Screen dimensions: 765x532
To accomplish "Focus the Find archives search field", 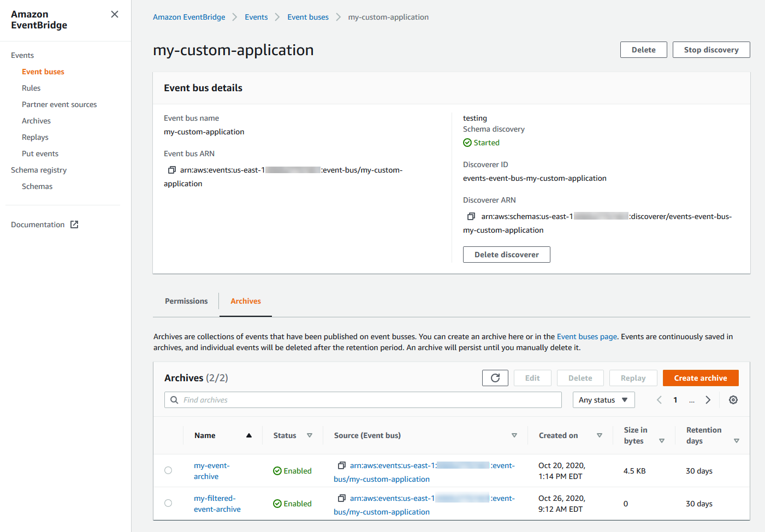I will (366, 400).
